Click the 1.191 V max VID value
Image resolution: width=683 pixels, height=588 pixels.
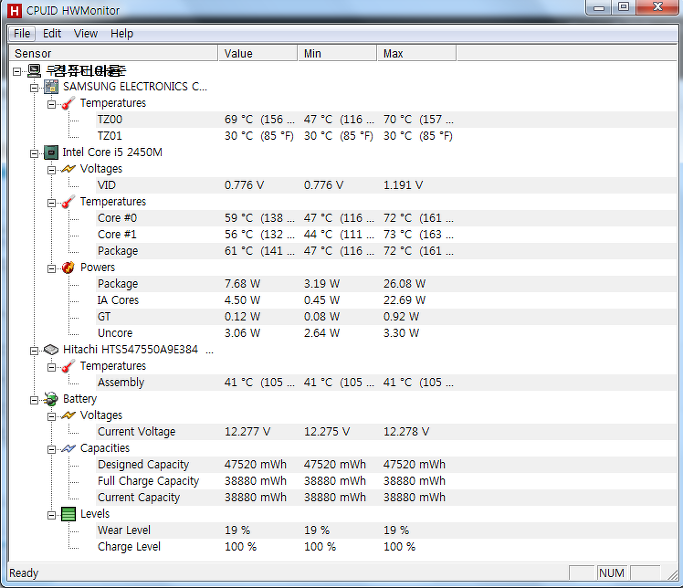[403, 185]
